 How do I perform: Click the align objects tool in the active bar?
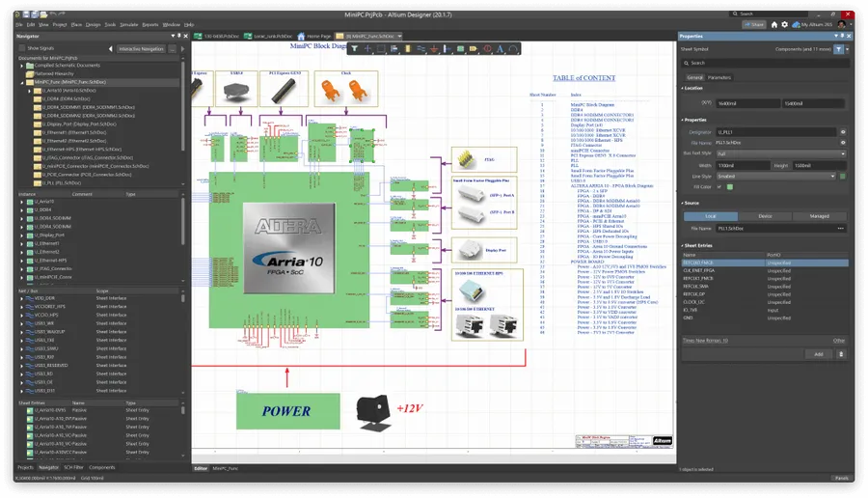(x=394, y=49)
